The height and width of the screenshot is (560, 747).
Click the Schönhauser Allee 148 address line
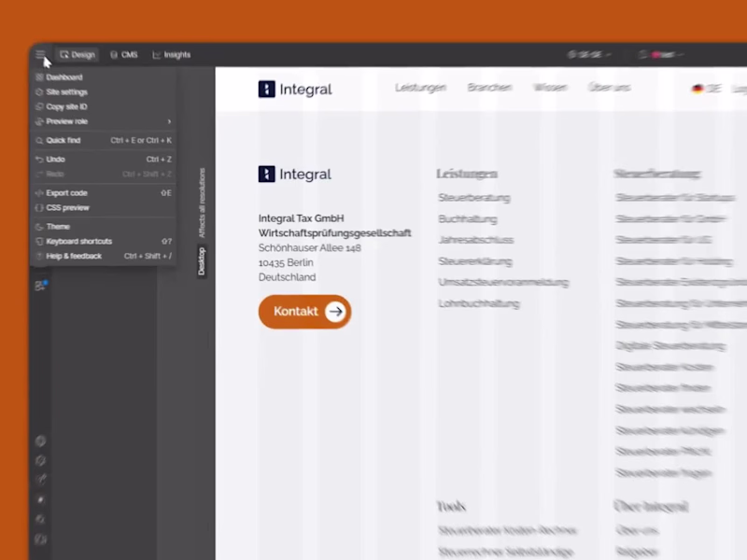point(310,248)
